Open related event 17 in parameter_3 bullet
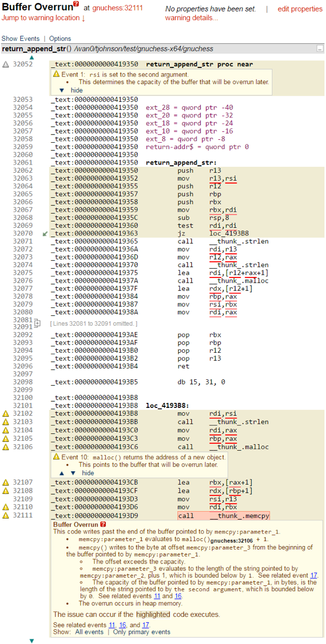Image resolution: width=326 pixels, height=644 pixels. pos(314,576)
